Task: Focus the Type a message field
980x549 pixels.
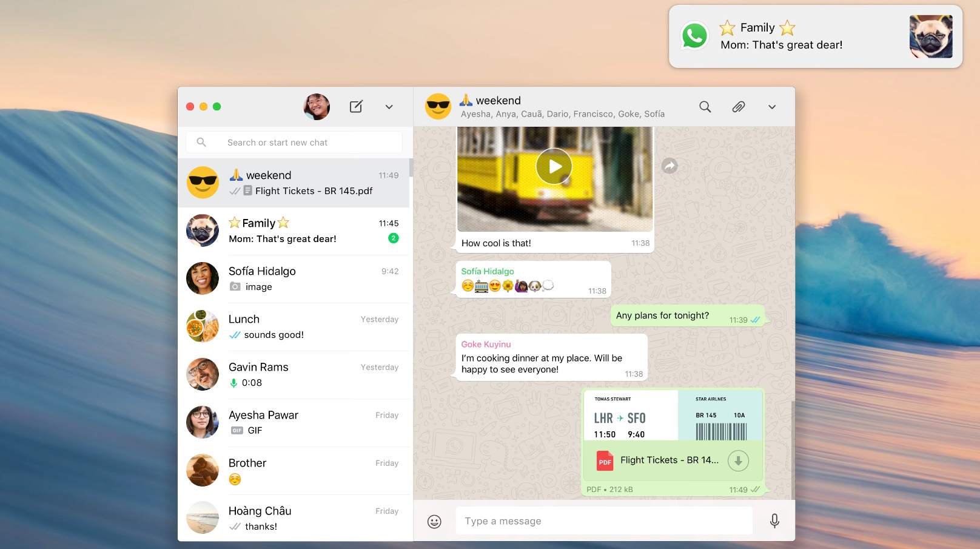Action: 603,521
